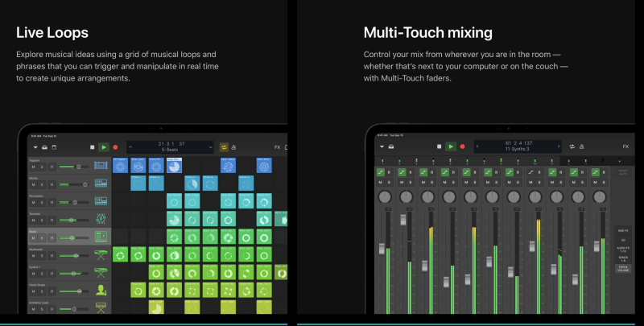This screenshot has width=644, height=326.
Task: Mute the Textures track
Action: click(34, 220)
